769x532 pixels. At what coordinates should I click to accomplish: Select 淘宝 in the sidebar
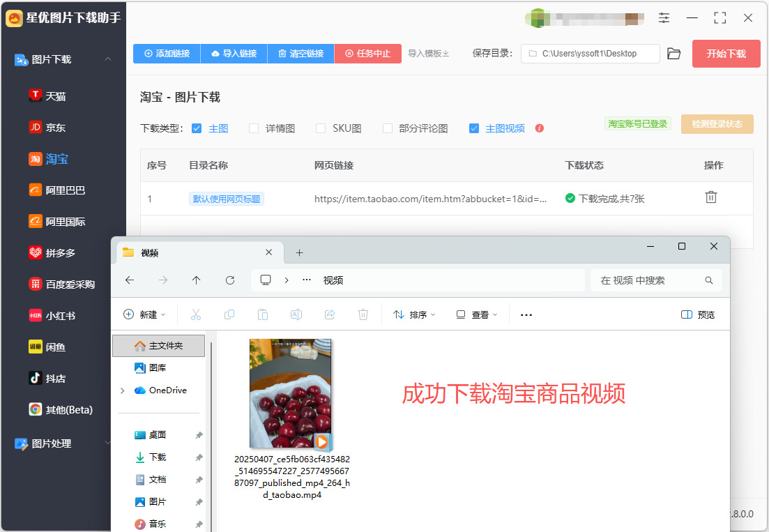(49, 159)
